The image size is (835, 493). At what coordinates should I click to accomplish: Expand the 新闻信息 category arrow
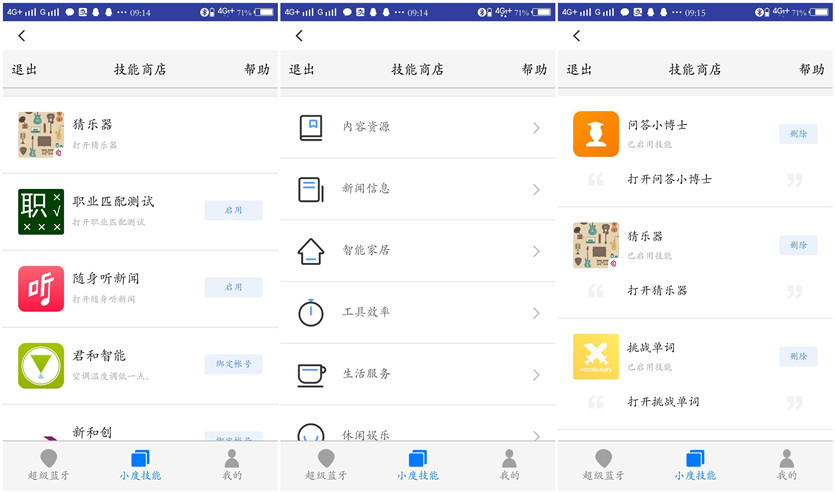point(536,190)
